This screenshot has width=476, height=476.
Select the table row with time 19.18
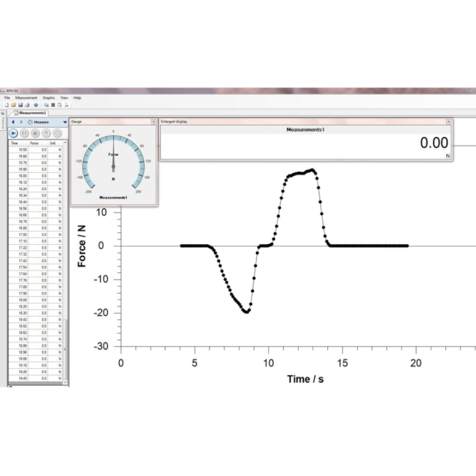(x=36, y=365)
